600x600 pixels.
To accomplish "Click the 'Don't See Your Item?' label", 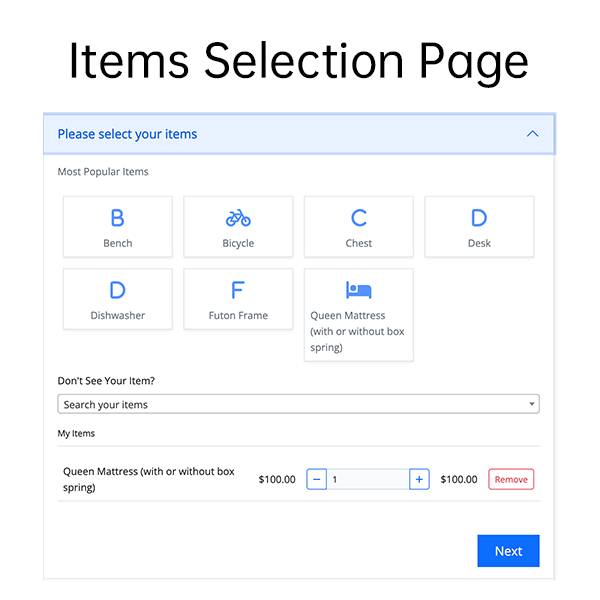I will (106, 381).
